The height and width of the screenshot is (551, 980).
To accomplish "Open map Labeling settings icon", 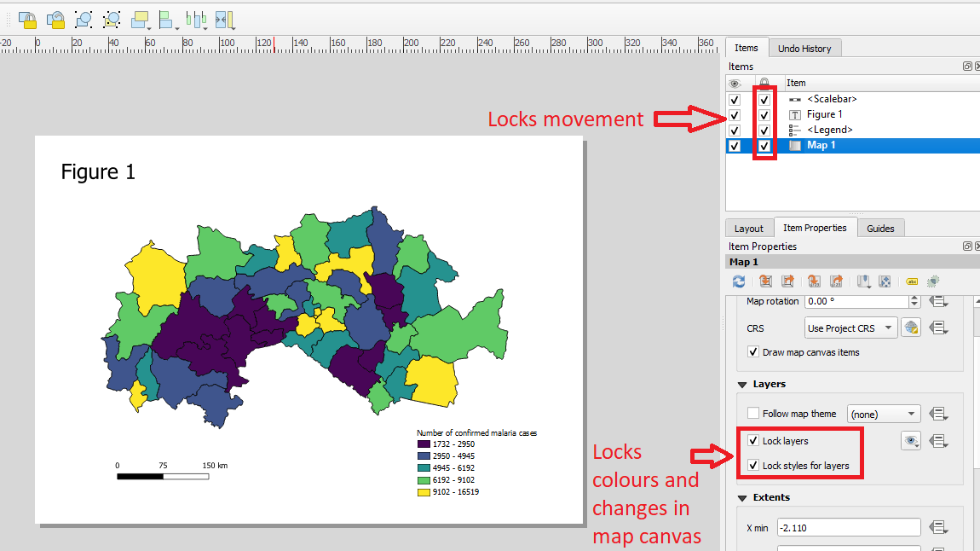I will (912, 281).
